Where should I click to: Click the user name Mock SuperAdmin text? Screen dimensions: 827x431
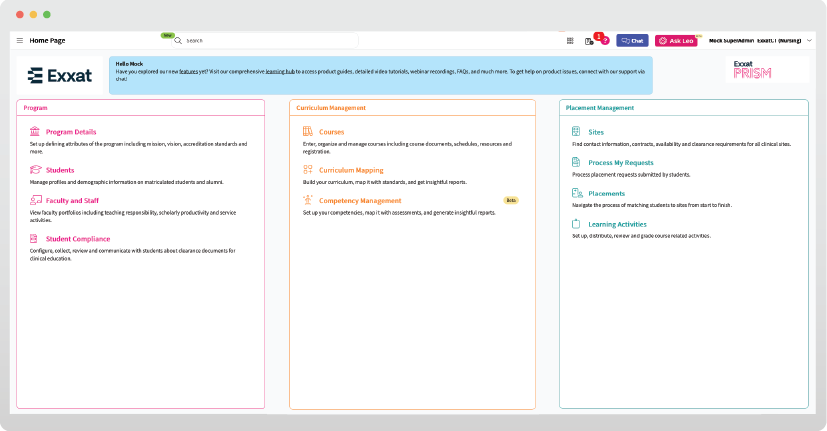pyautogui.click(x=731, y=41)
